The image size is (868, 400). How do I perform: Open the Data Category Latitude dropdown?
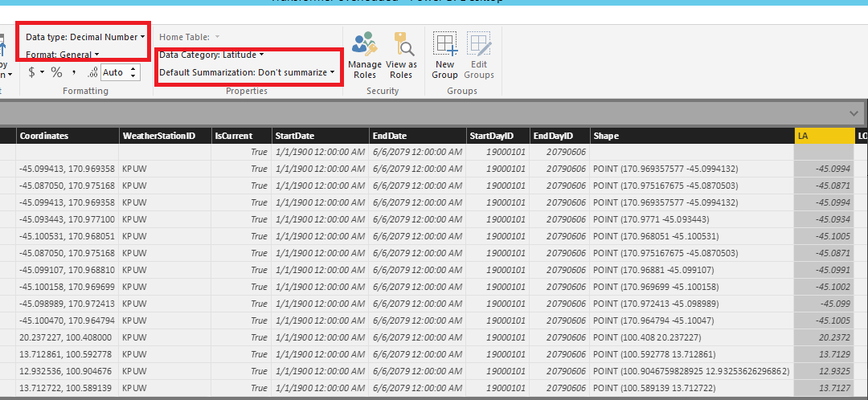(211, 55)
